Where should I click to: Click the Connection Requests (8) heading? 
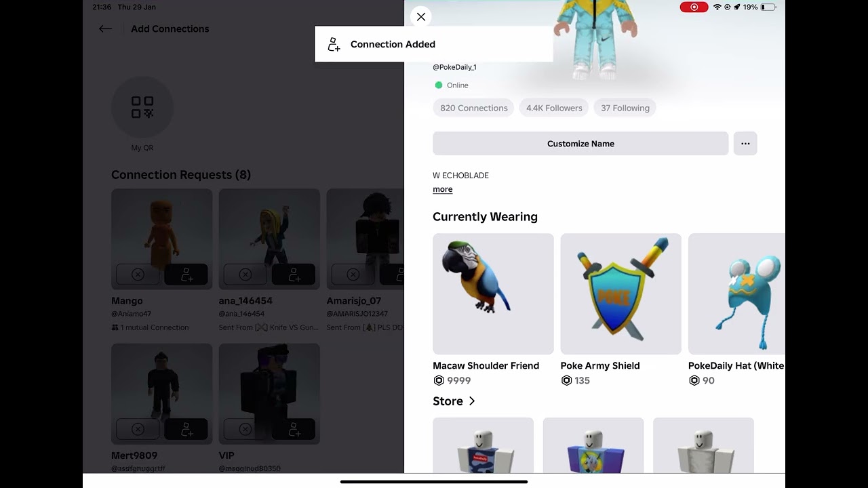pos(181,175)
